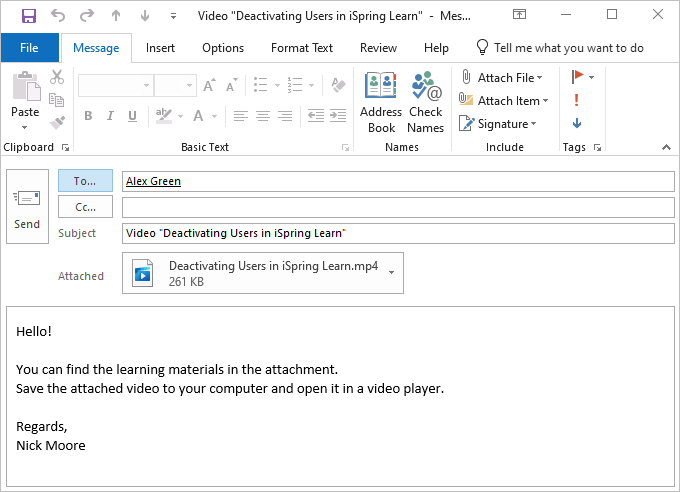Open the Attach File menu
This screenshot has height=492, width=680.
(x=501, y=78)
